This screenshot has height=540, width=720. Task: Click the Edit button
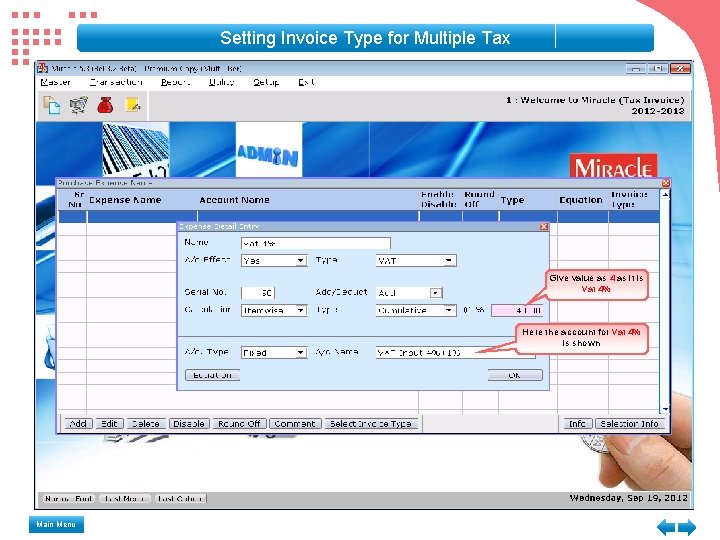tap(109, 424)
